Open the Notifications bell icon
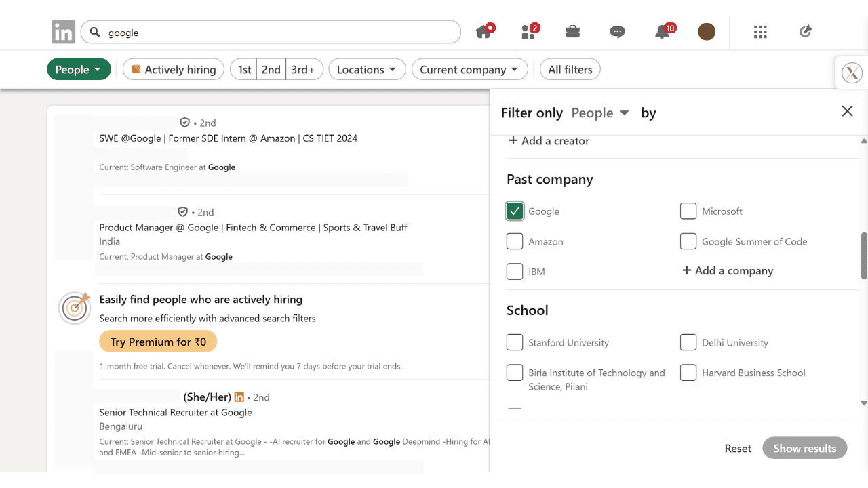Viewport: 868px width, 488px height. [x=663, y=32]
